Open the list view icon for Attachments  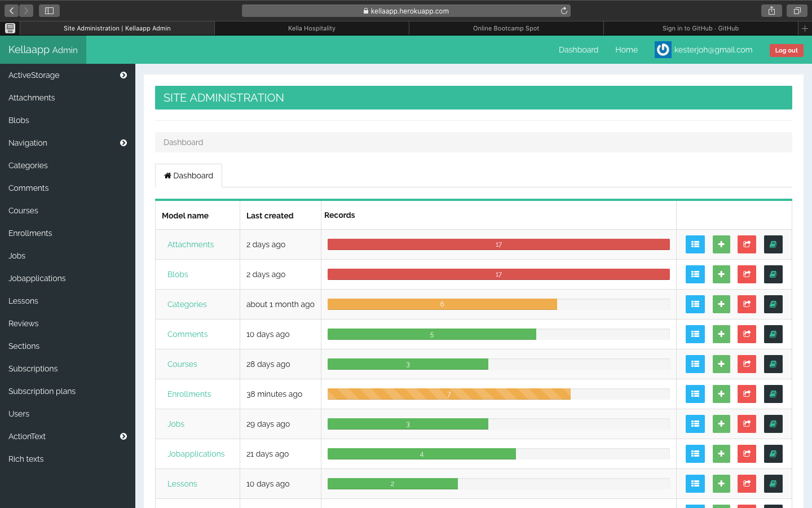(x=695, y=244)
